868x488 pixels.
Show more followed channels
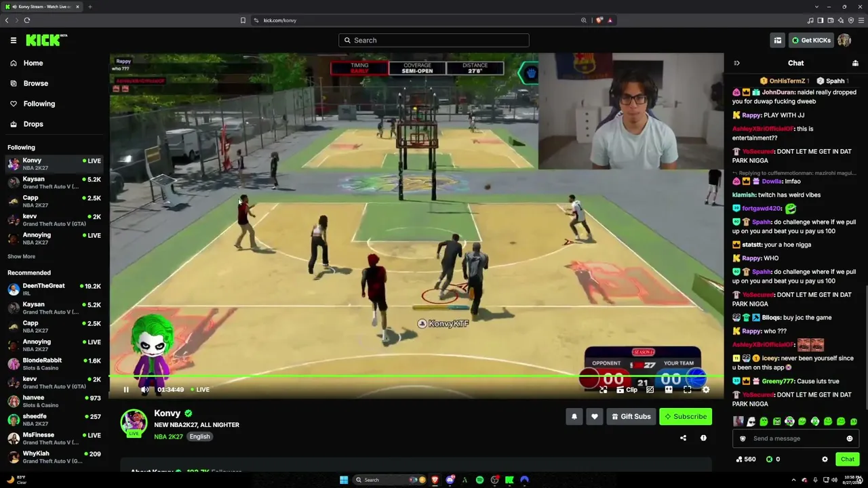click(x=21, y=257)
